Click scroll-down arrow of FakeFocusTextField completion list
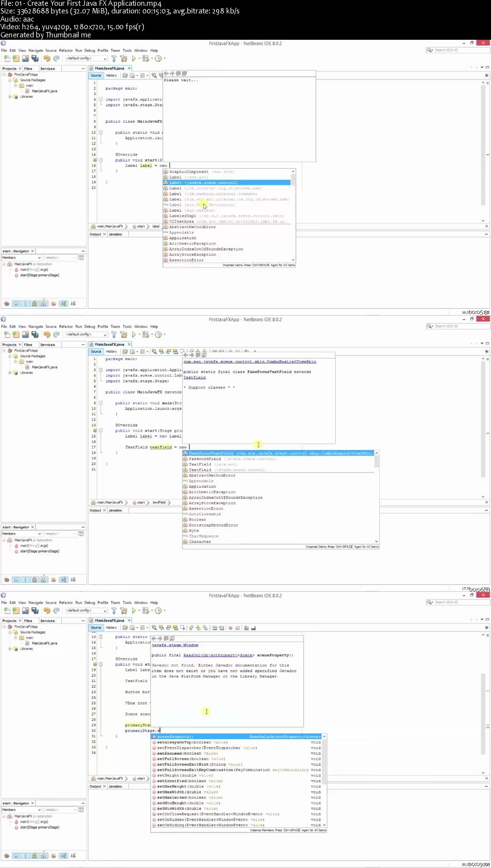This screenshot has height=868, width=491. (376, 542)
